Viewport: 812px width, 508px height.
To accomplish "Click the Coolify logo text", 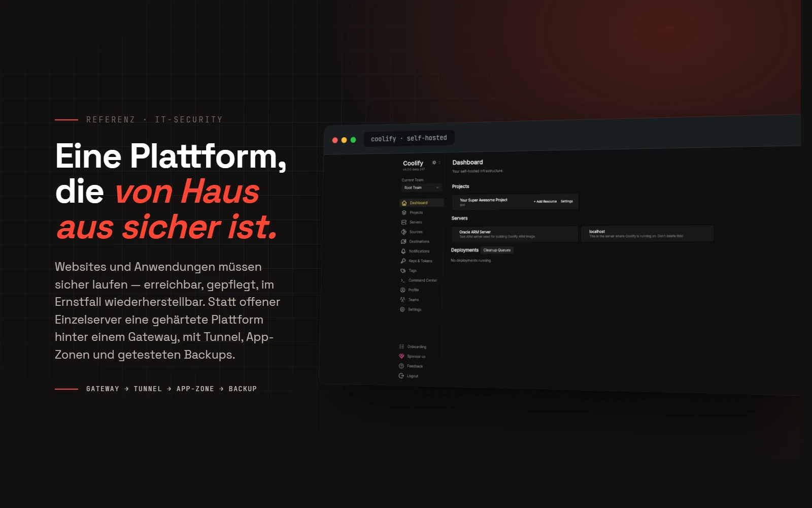I will (x=413, y=163).
